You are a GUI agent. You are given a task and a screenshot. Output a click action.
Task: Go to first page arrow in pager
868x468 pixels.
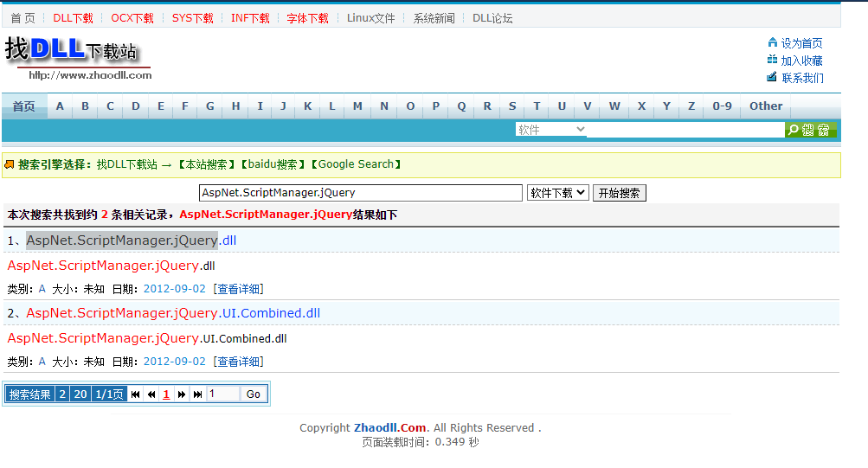[x=135, y=394]
